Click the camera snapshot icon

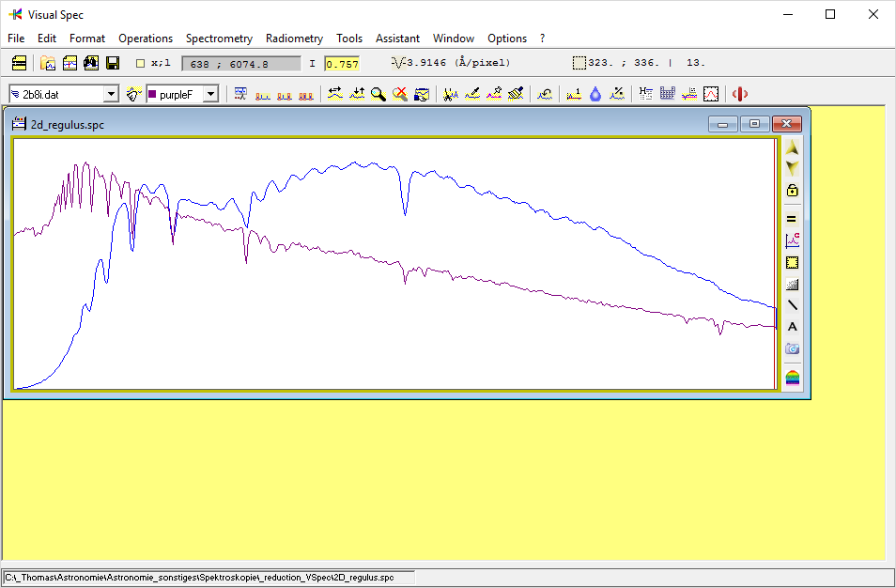[x=793, y=348]
